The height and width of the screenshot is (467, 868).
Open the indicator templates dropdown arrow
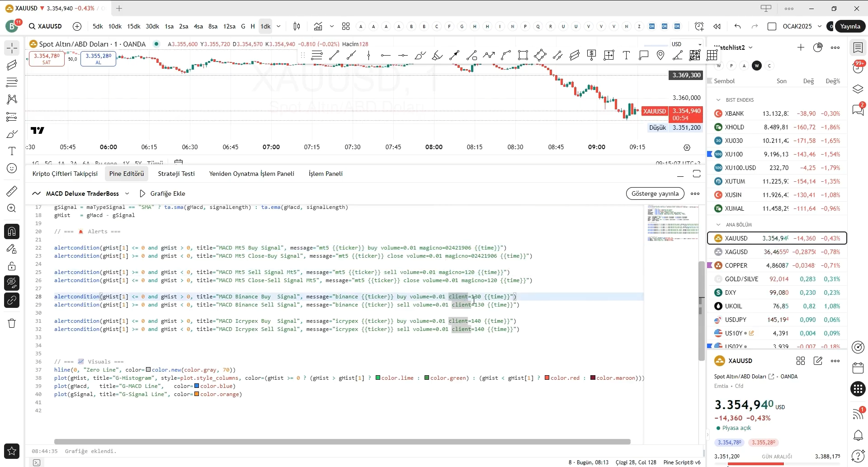[x=332, y=26]
